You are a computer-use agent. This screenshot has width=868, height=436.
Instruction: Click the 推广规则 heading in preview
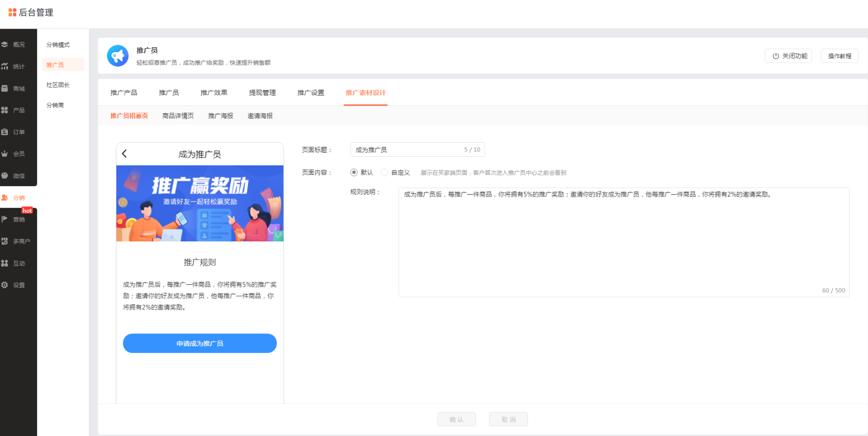[x=200, y=262]
